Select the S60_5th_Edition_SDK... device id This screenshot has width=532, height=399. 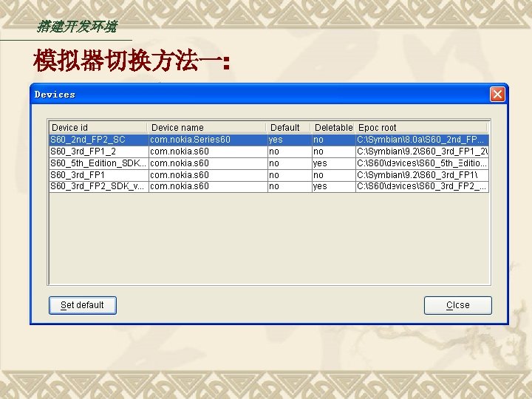[x=99, y=163]
